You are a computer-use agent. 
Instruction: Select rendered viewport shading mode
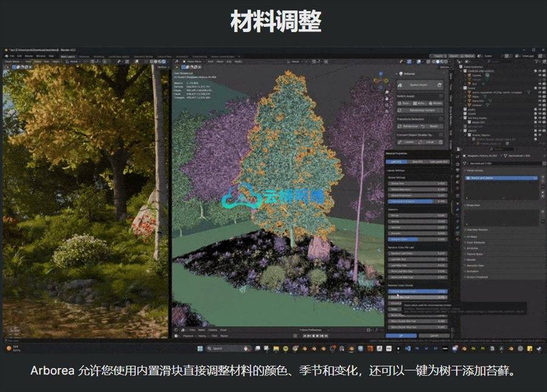(445, 61)
